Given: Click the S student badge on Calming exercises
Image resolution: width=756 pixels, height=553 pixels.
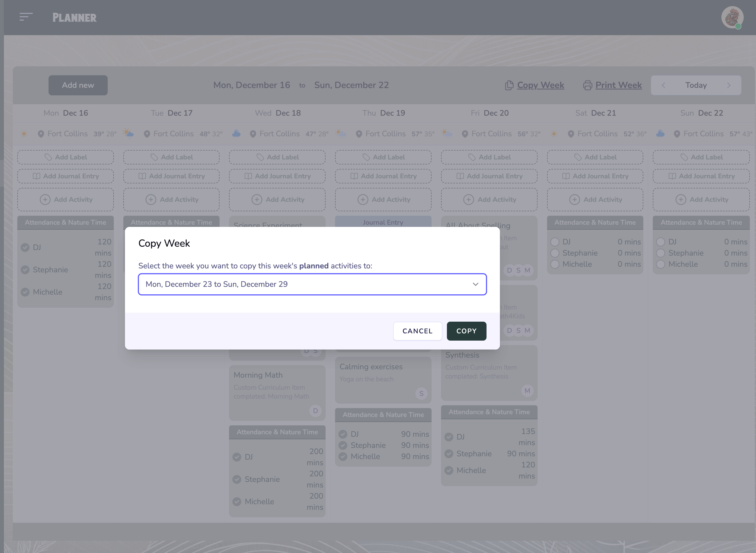Looking at the screenshot, I should point(421,393).
